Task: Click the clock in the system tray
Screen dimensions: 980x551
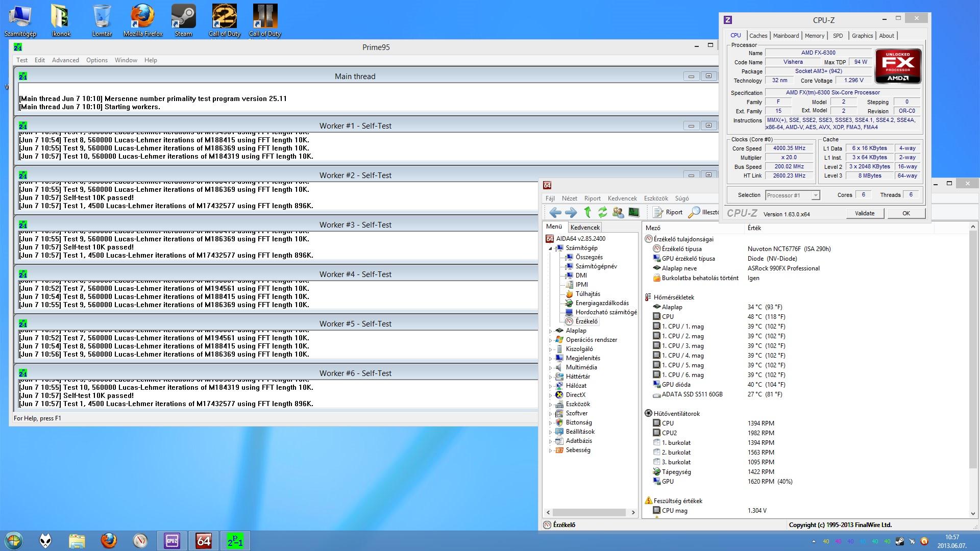Action: [x=952, y=541]
